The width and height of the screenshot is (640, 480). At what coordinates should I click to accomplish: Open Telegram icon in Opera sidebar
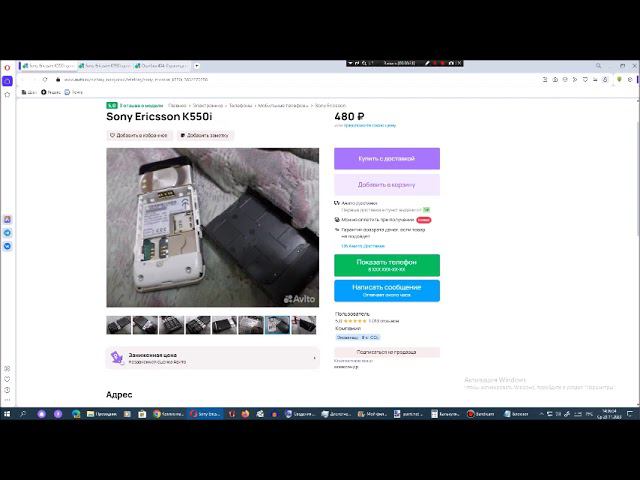click(x=7, y=233)
